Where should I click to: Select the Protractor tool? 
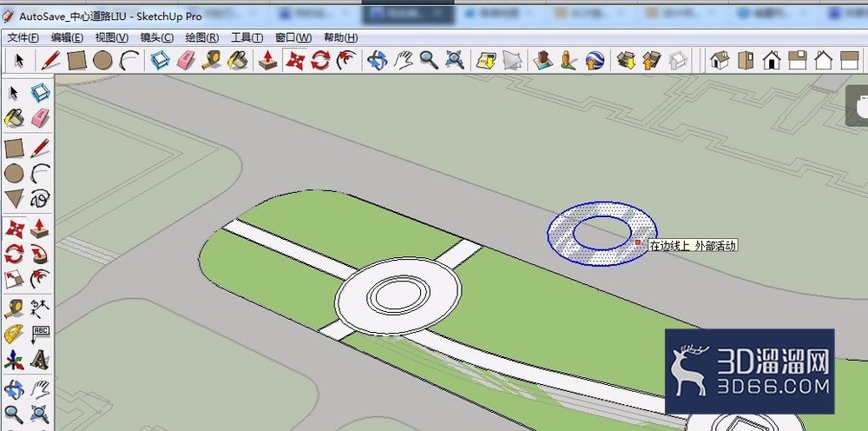click(14, 334)
